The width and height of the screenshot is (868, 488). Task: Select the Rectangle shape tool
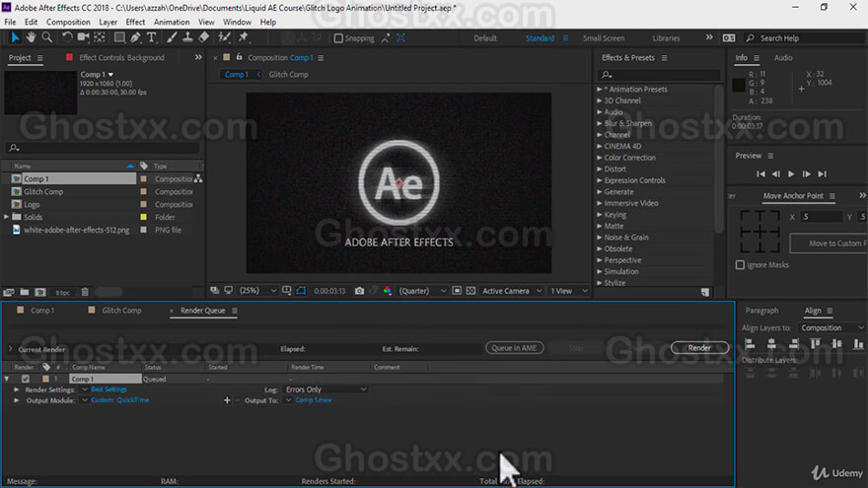(119, 37)
